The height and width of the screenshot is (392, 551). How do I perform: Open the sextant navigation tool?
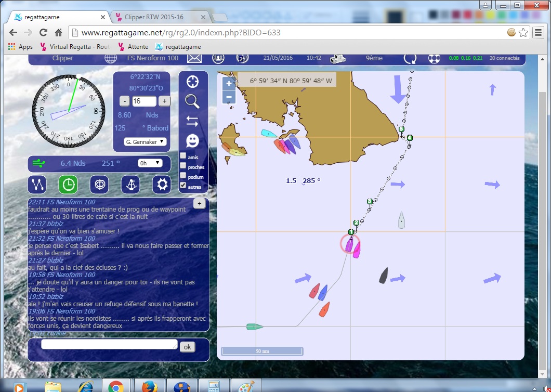pos(130,185)
